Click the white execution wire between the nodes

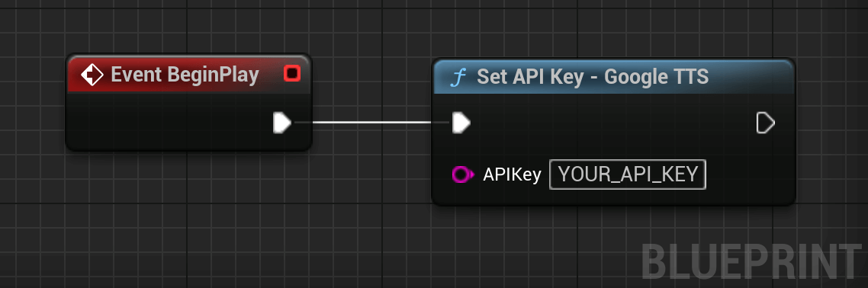[x=372, y=123]
